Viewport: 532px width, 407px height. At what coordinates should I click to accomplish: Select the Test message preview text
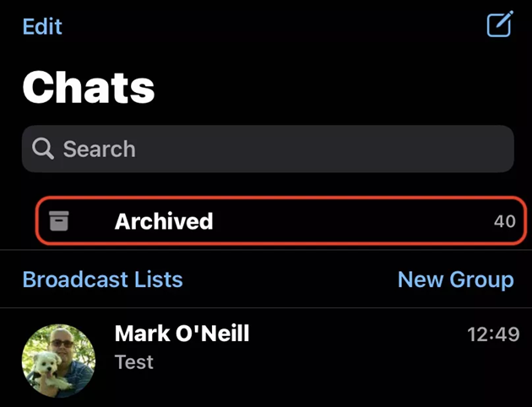point(134,362)
